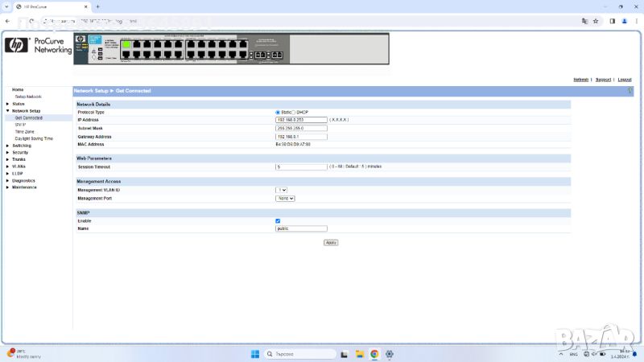Click the Windows Start button
This screenshot has width=644, height=362.
[x=255, y=354]
